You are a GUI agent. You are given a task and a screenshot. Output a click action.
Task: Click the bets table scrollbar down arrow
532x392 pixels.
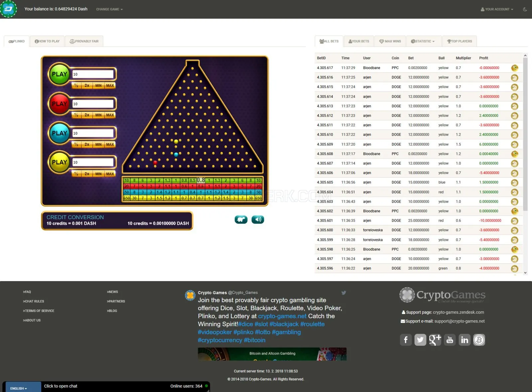click(525, 273)
